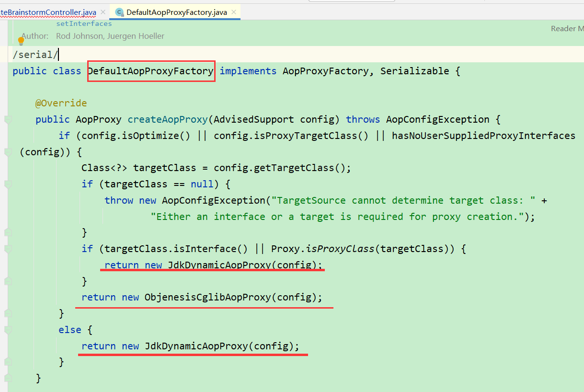Click the yellow lightbulb intention icon
This screenshot has width=584, height=392.
pyautogui.click(x=21, y=41)
